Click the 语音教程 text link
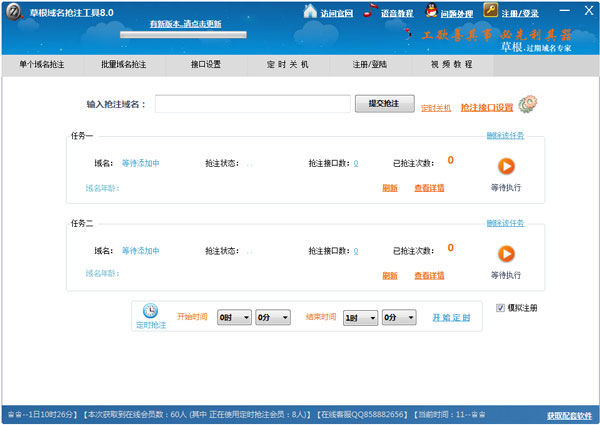 coord(397,14)
